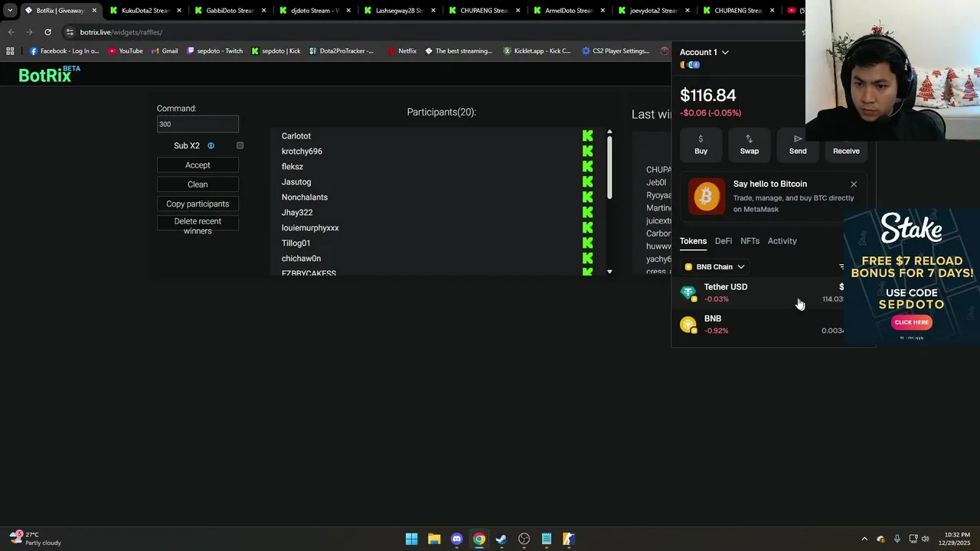The height and width of the screenshot is (551, 980).
Task: Click the Kick icon next to fleksz
Action: pos(587,166)
